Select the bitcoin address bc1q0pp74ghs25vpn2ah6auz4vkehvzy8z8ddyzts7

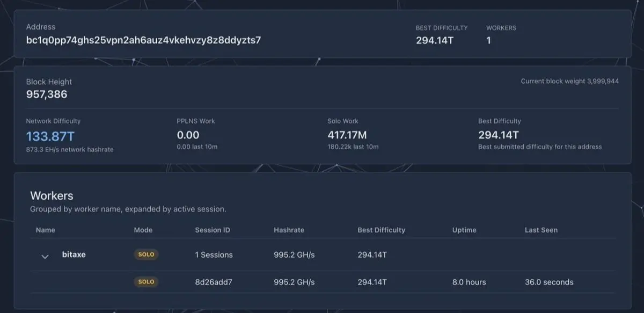pos(144,40)
